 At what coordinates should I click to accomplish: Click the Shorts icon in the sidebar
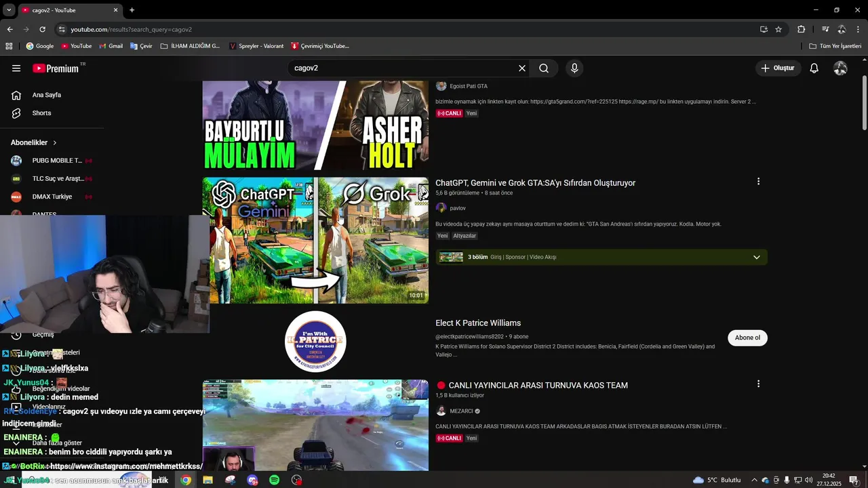pos(16,113)
